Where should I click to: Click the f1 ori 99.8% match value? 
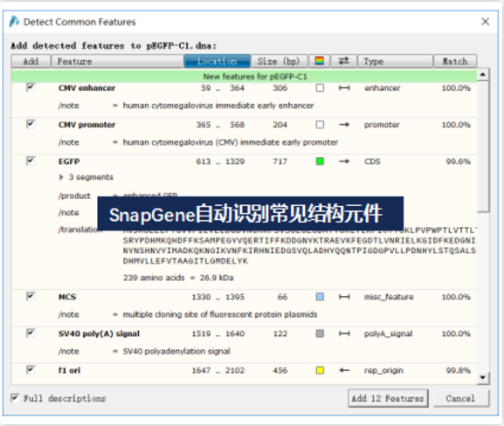click(458, 370)
